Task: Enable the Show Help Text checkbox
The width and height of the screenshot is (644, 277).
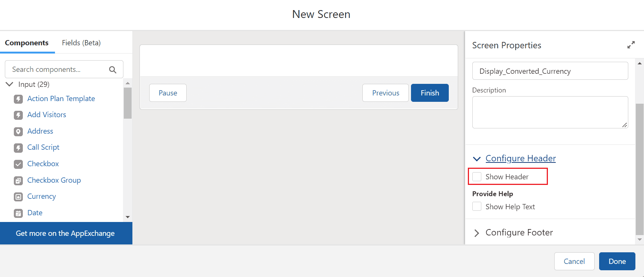Action: pyautogui.click(x=477, y=206)
